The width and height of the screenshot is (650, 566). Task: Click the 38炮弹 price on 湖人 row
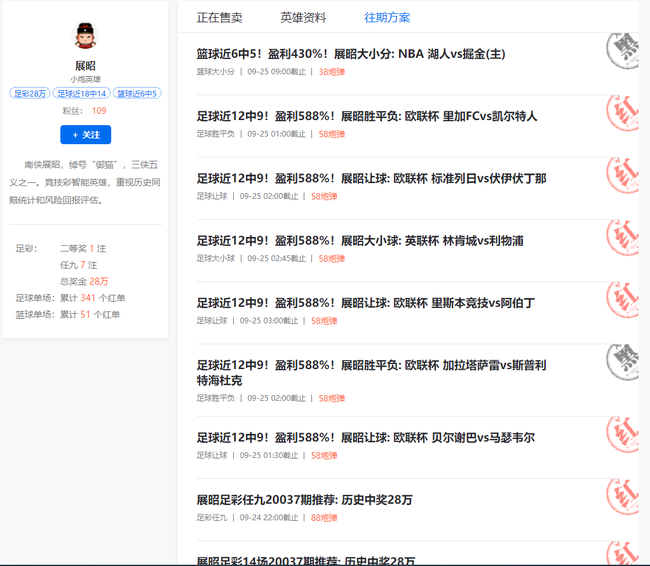[x=332, y=72]
